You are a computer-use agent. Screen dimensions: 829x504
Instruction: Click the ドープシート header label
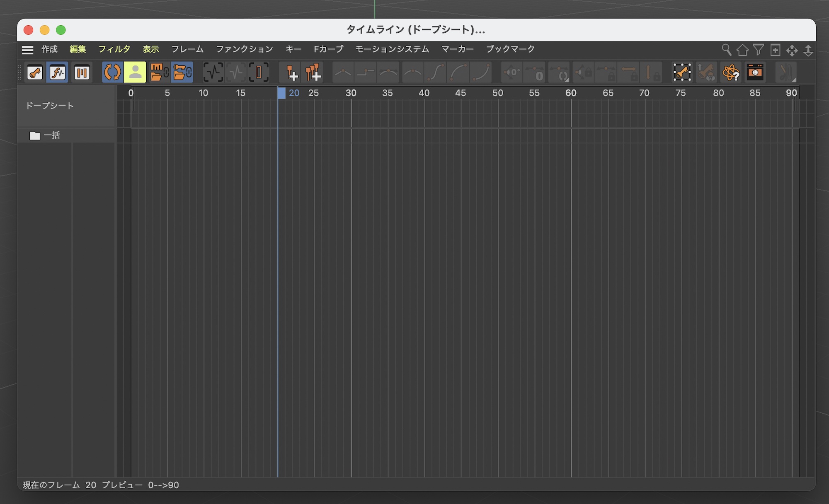point(50,106)
